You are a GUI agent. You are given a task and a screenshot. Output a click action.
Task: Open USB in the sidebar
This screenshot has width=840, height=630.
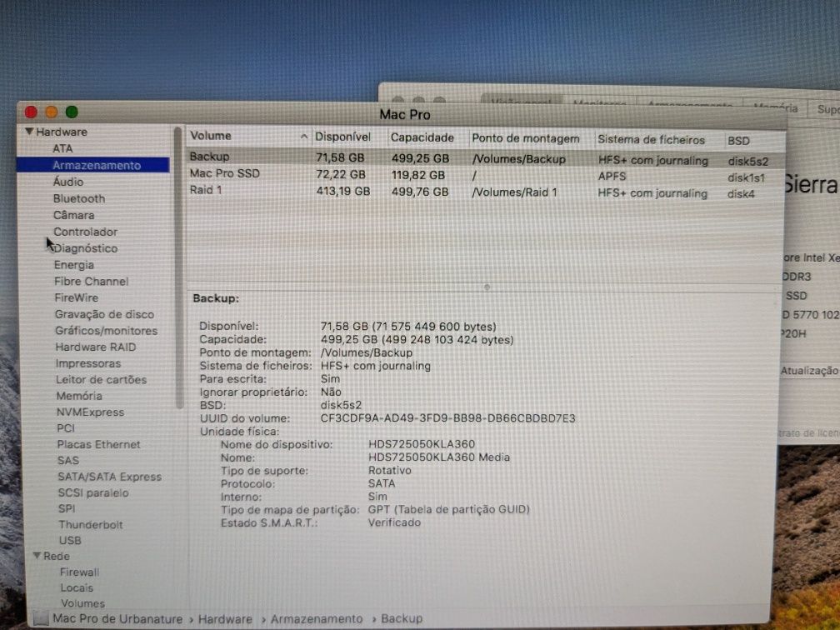[70, 541]
